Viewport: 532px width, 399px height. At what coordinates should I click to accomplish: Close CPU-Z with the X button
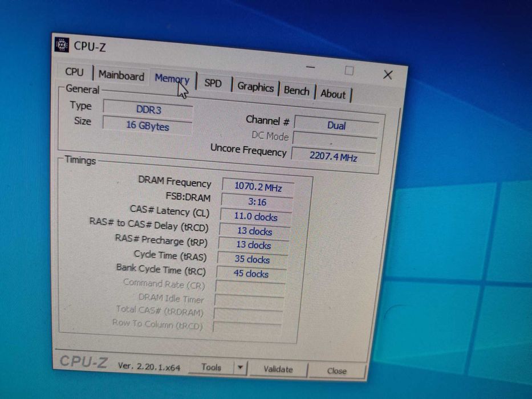(x=388, y=75)
